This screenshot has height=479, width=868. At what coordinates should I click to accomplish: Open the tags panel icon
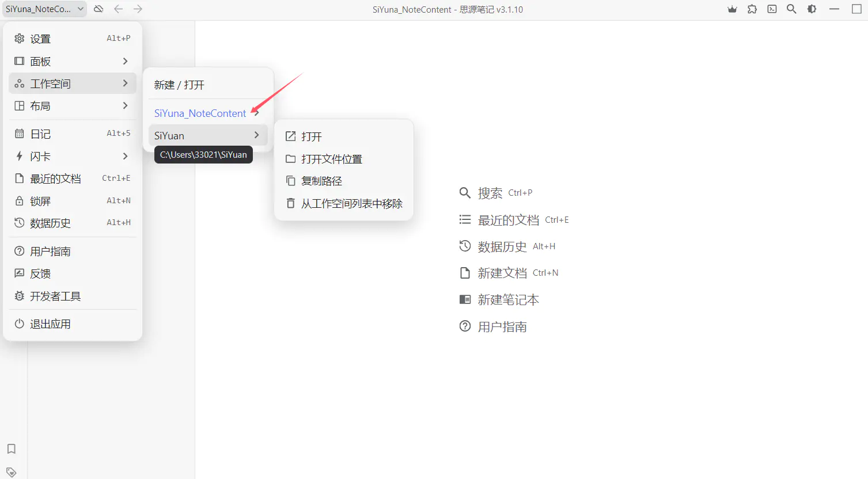click(12, 472)
